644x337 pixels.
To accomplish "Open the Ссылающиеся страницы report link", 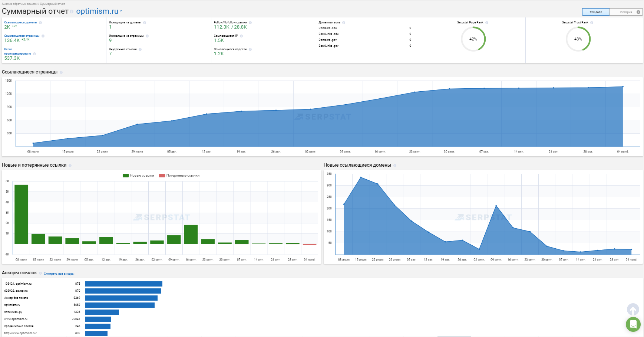I will 22,36.
